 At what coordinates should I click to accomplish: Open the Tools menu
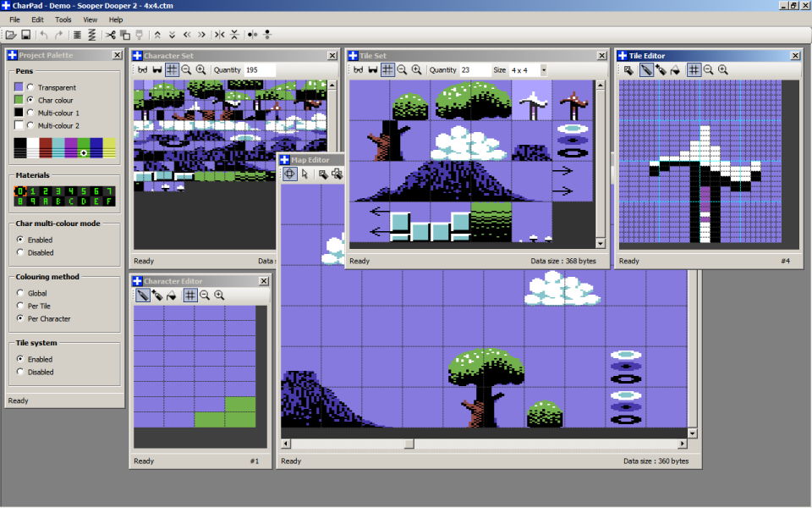[63, 19]
